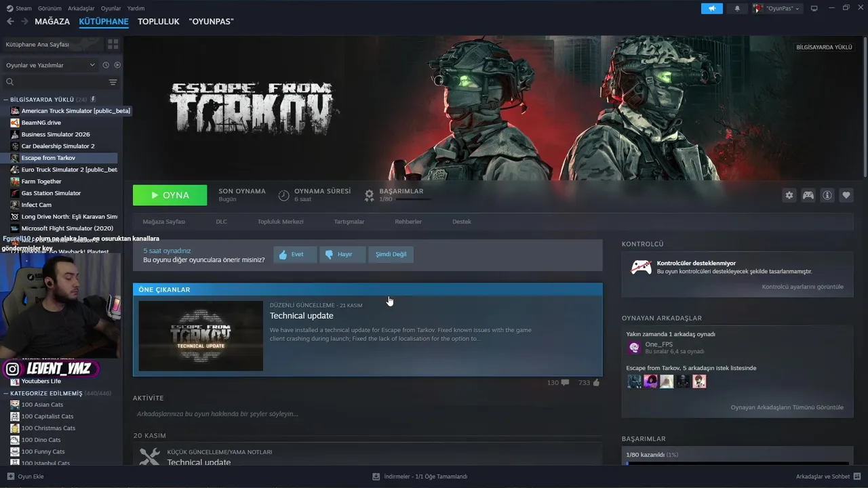868x488 pixels.
Task: Open the "OYUNPAS" profile tab
Action: (x=211, y=22)
